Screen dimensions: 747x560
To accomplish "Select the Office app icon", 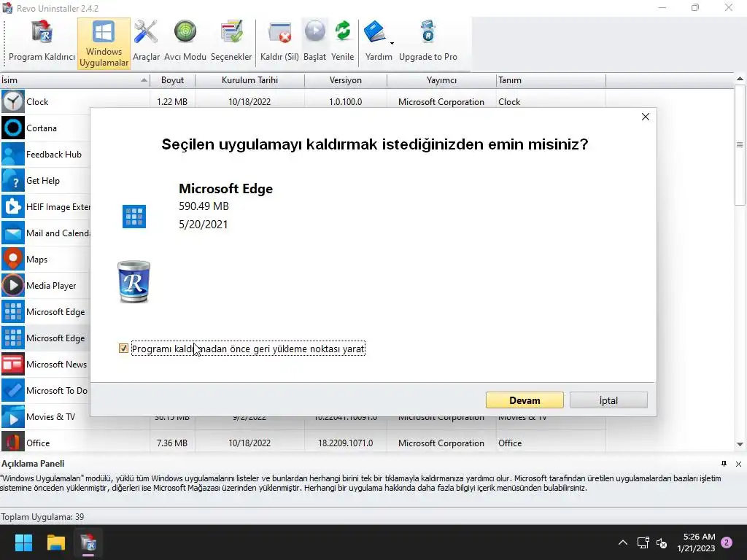I will [x=13, y=442].
